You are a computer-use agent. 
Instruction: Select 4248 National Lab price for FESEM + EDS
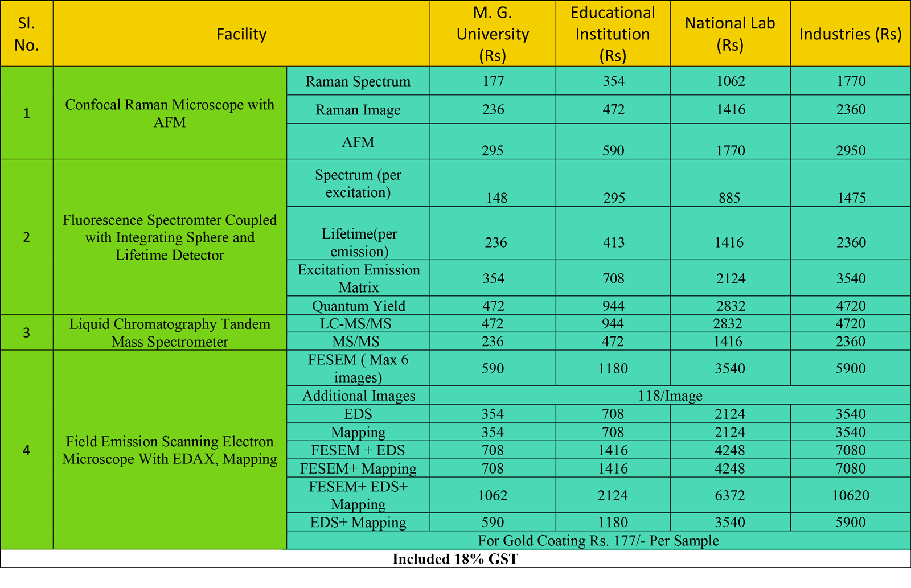tap(731, 450)
